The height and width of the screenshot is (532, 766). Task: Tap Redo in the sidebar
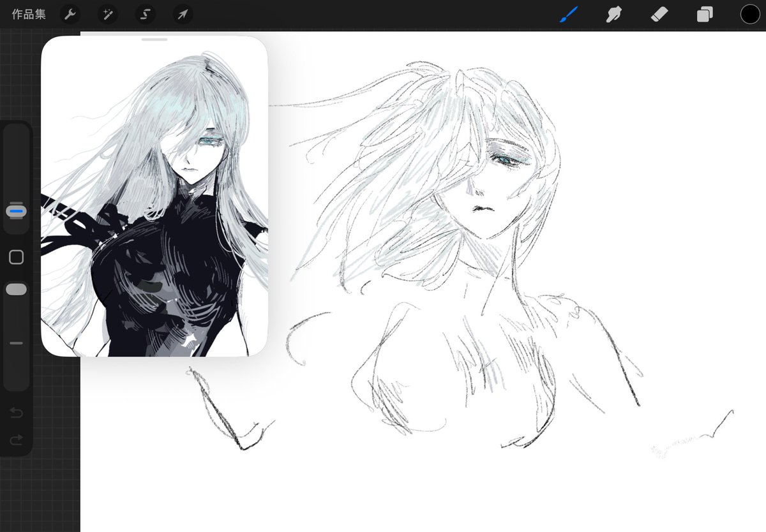point(16,440)
